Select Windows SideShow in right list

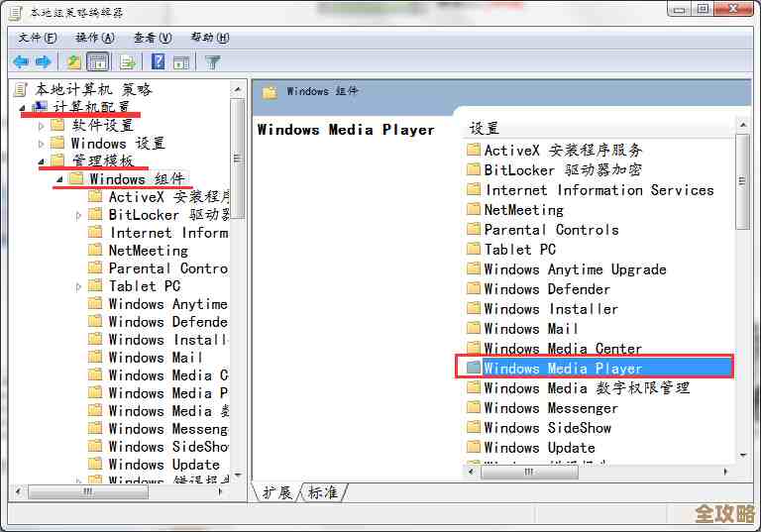pyautogui.click(x=547, y=428)
